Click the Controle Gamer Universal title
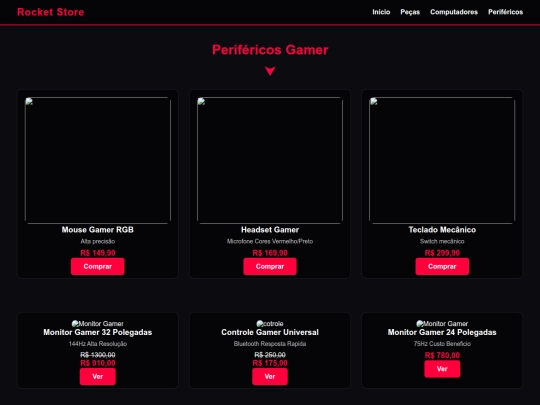 (270, 332)
